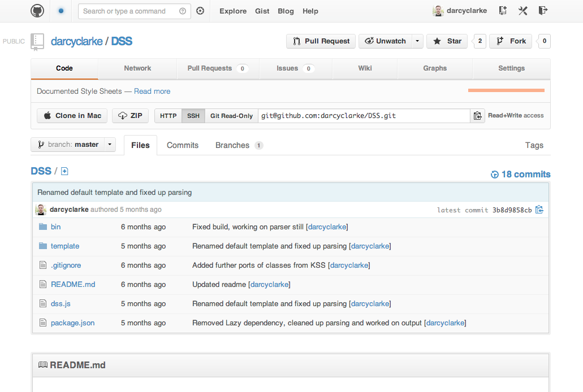Focus the search or command field
583x392 pixels.
(x=129, y=11)
